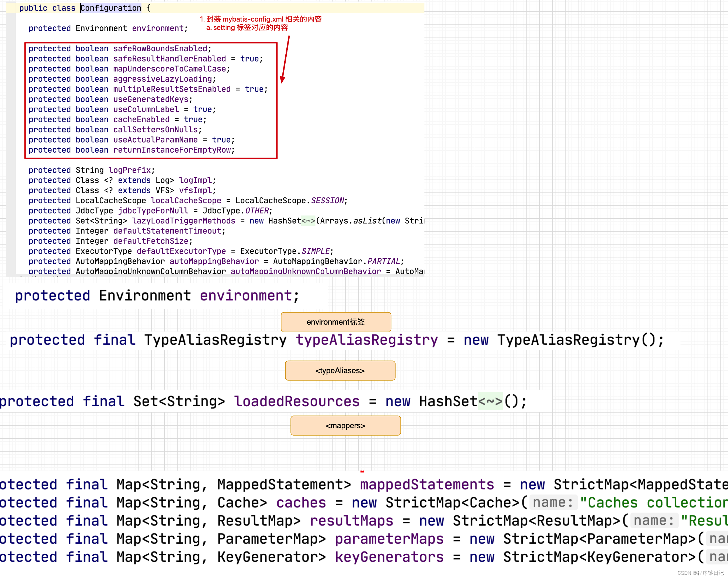Image resolution: width=728 pixels, height=578 pixels.
Task: Click AutoMappingBehavior.PARTIAL constant
Action: [336, 261]
